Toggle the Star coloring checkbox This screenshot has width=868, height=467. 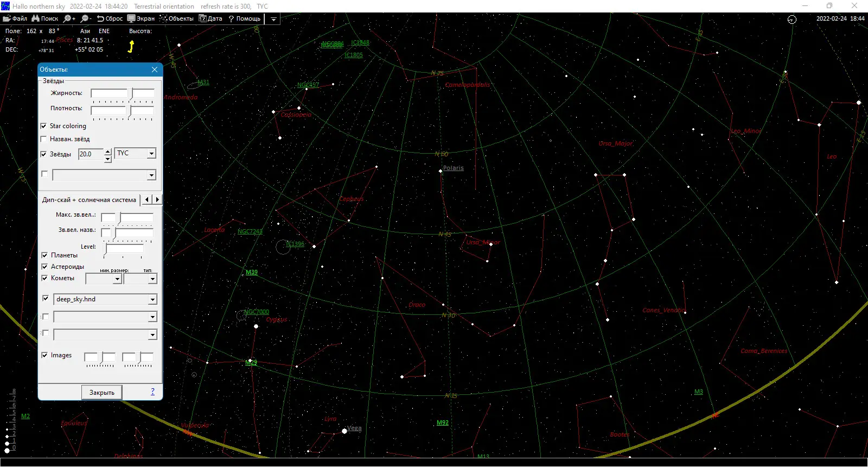44,126
